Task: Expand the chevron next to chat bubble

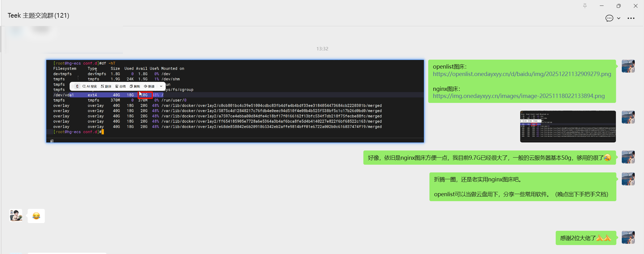Action: tap(619, 18)
